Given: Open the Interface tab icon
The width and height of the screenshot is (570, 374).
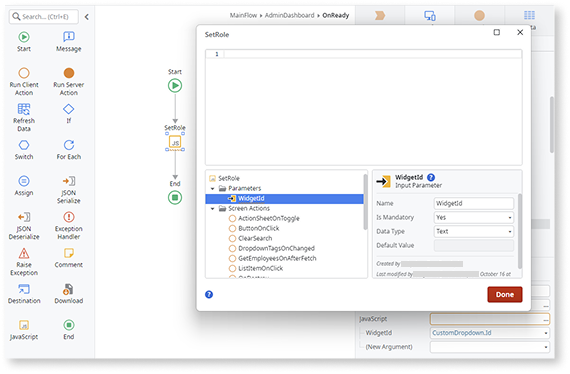Looking at the screenshot, I should (430, 16).
